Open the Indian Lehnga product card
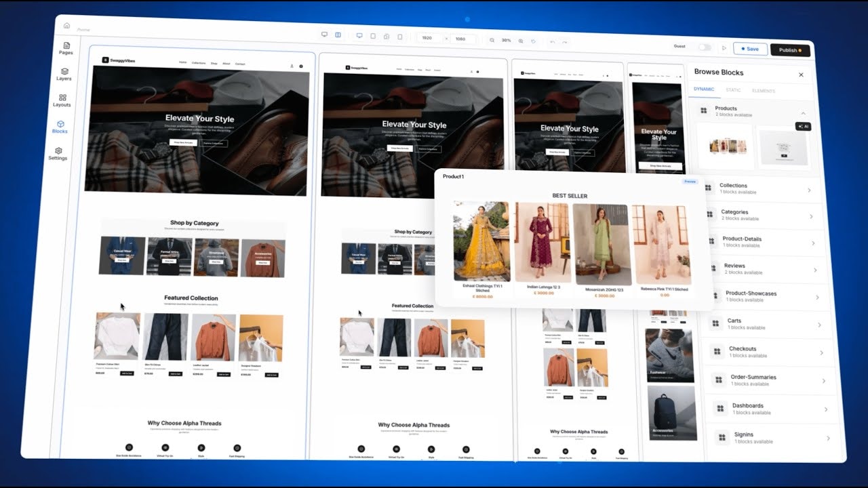868x488 pixels. [543, 249]
